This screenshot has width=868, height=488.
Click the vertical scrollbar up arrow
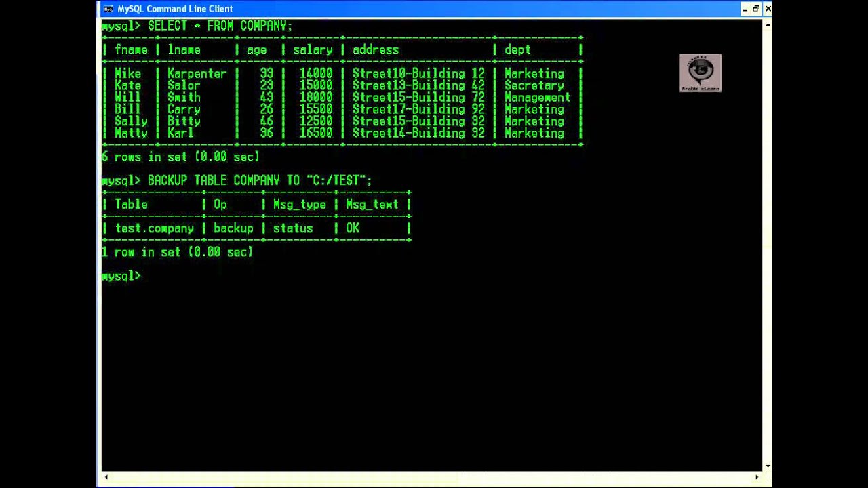(x=768, y=24)
